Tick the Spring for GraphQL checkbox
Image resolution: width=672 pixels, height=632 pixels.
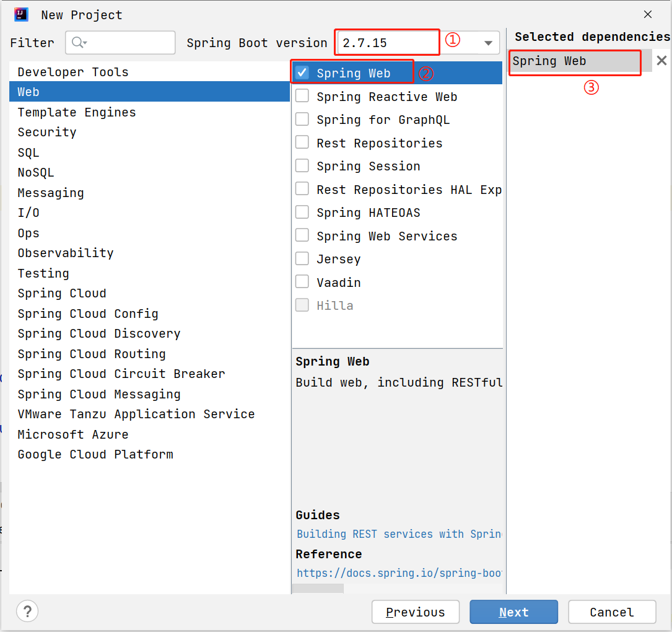[x=302, y=119]
